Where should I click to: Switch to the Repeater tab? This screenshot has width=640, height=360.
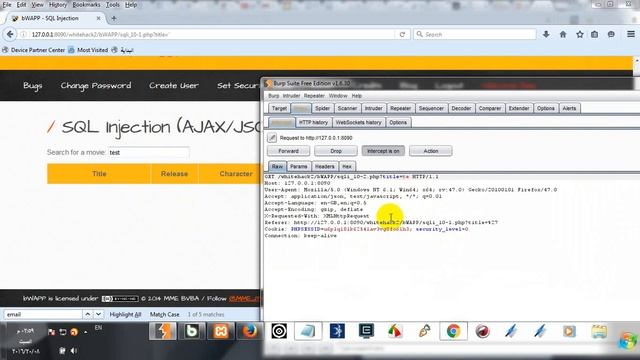[400, 108]
